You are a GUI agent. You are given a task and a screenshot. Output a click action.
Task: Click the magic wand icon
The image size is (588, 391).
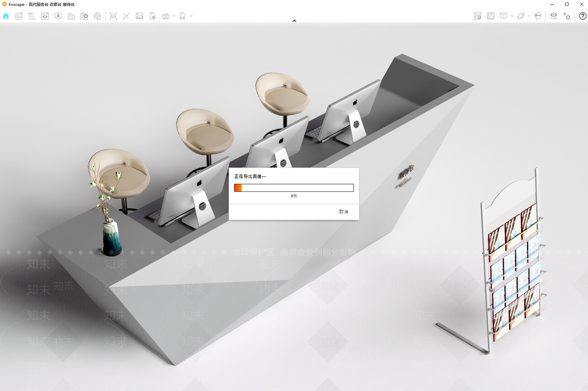coord(126,16)
